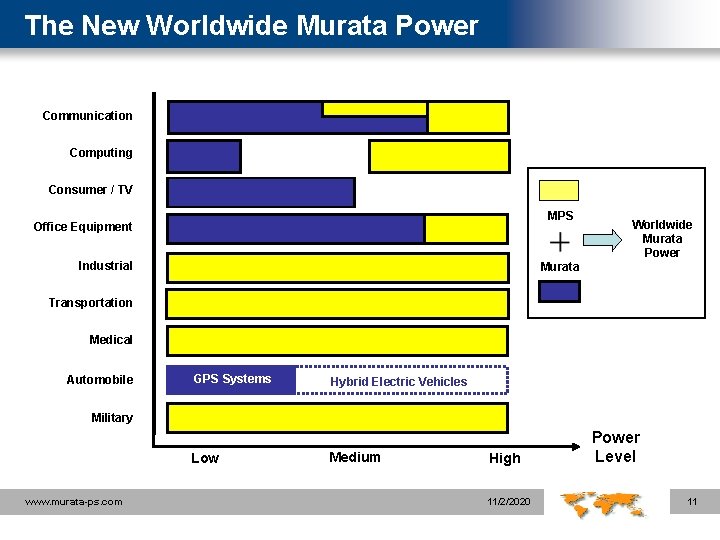Click the yellow Office Equipment bar segment
Screen dimensions: 720x540
click(467, 229)
